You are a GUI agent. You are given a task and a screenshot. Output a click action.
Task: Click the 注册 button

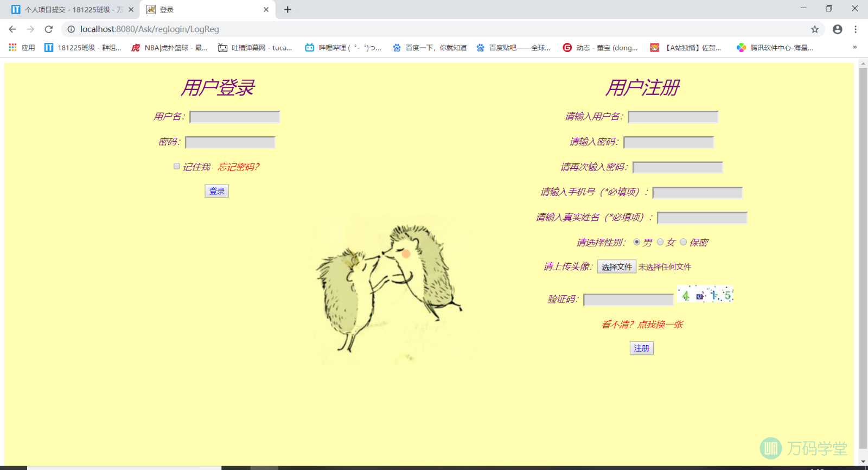pyautogui.click(x=642, y=348)
